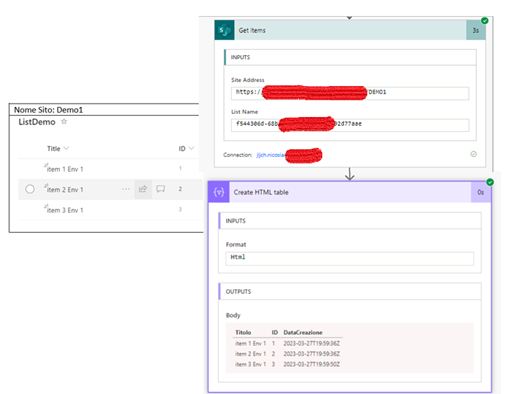The width and height of the screenshot is (517, 394).
Task: Open item 3 Env 1 in the list
Action: click(65, 210)
